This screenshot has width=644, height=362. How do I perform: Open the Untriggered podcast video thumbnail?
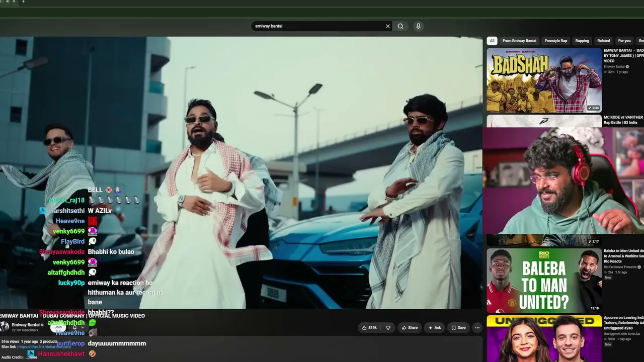[544, 338]
